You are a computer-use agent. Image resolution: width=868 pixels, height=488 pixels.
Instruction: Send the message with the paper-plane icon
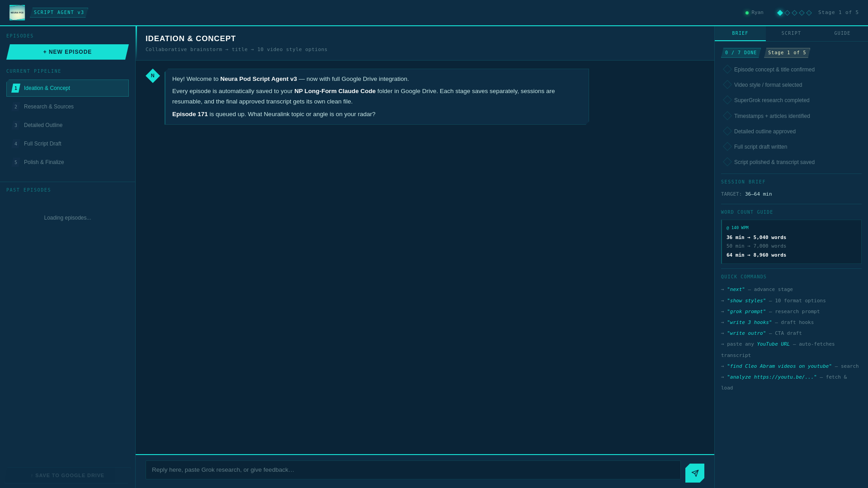click(695, 473)
